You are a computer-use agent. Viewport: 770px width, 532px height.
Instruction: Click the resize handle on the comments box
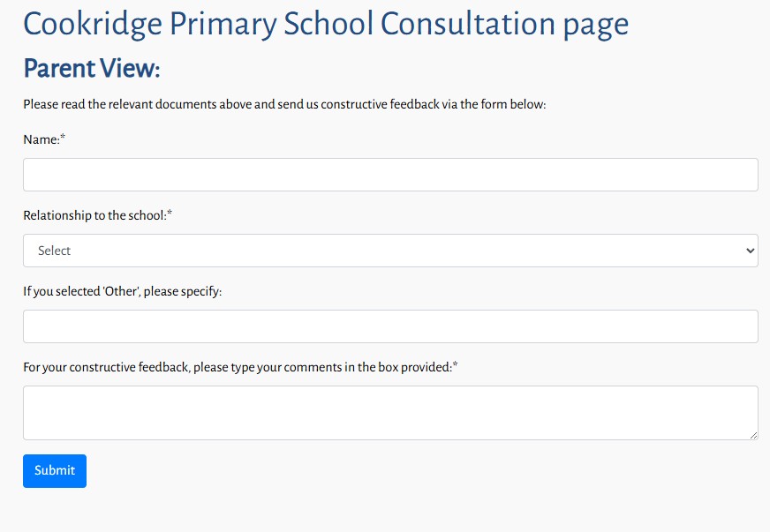click(x=753, y=435)
